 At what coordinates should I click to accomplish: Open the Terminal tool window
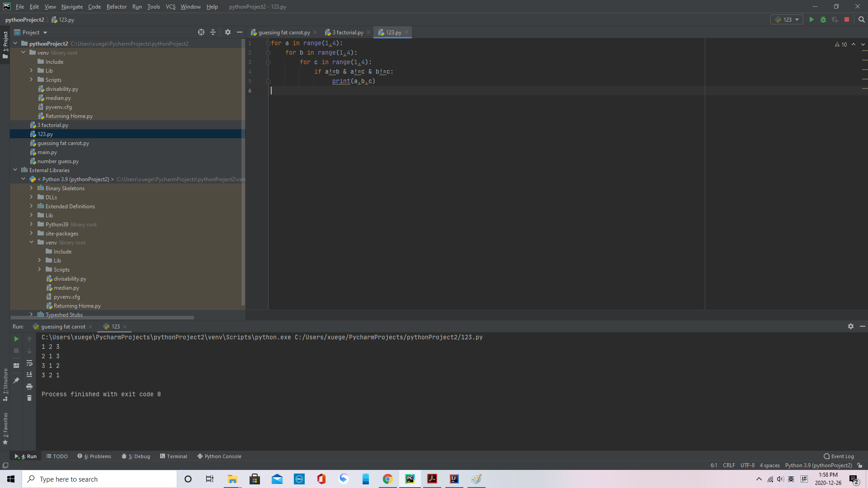[174, 456]
